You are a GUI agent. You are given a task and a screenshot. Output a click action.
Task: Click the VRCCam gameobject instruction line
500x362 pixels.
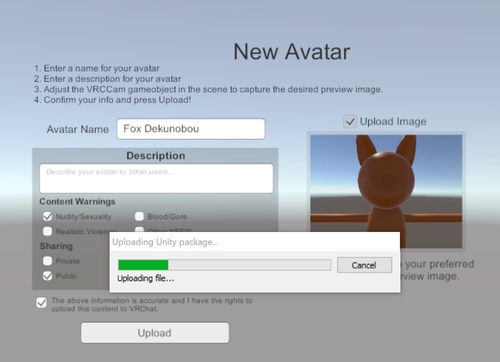pyautogui.click(x=208, y=89)
